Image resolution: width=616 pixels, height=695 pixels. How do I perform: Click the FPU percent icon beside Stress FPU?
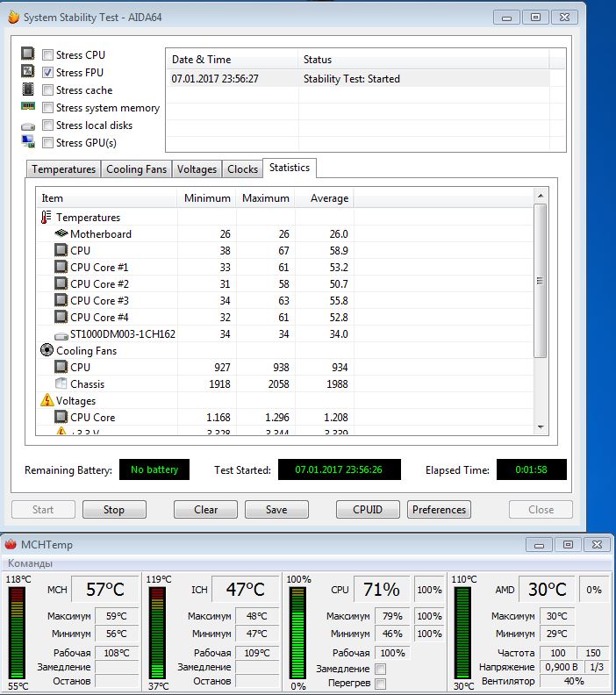pos(28,71)
